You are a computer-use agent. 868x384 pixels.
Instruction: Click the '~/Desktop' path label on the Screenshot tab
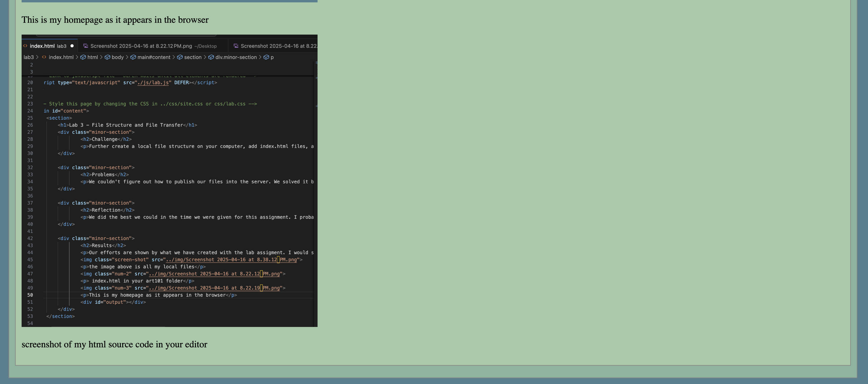click(206, 46)
